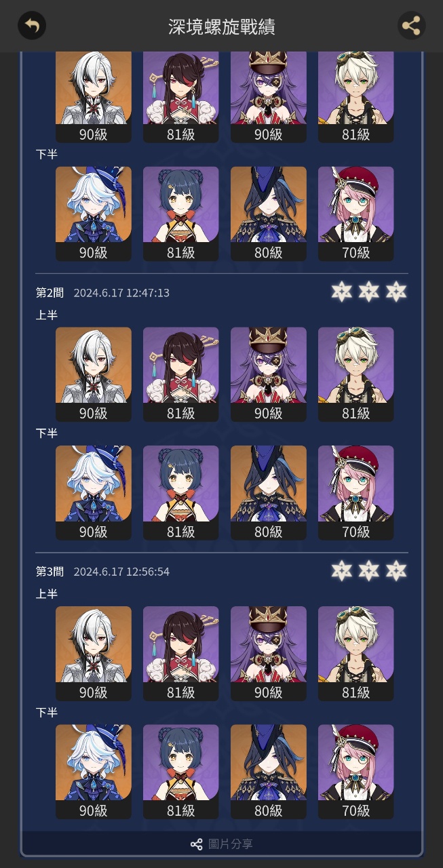
Task: Select the red-haired 81級 character in 第2間 上半
Action: pos(181,374)
